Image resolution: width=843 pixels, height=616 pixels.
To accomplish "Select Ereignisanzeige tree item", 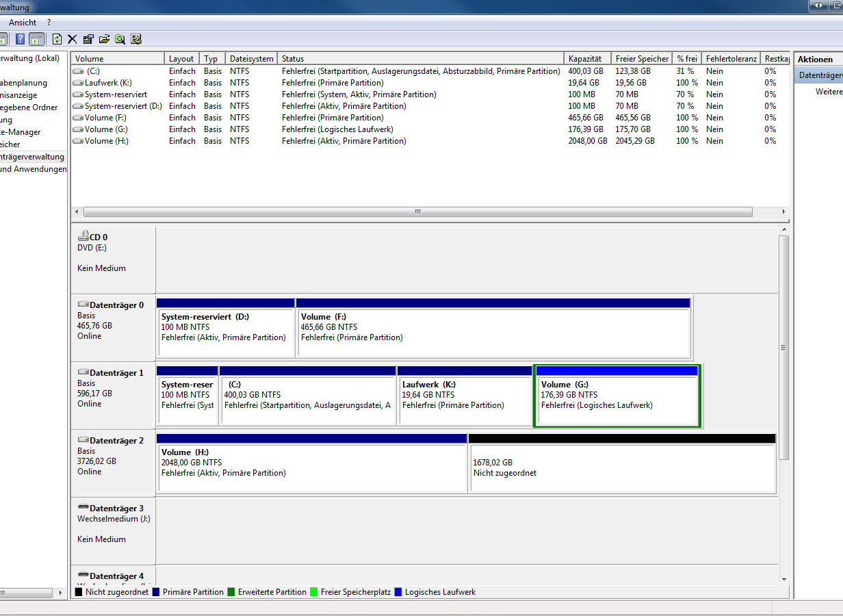I will click(19, 95).
